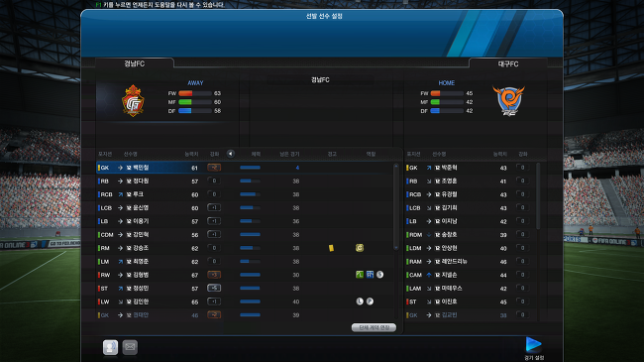
Task: Select the Daegu LCB row rated 43
Action: point(470,208)
